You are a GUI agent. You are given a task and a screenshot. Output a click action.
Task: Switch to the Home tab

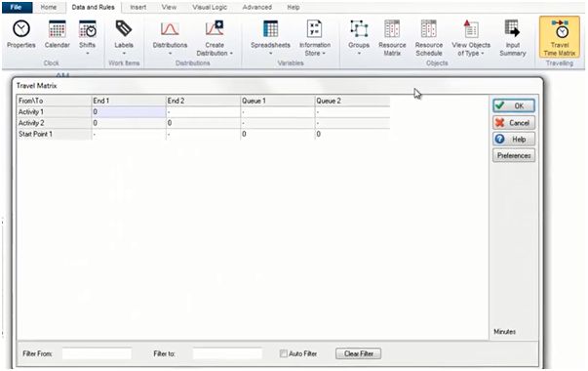click(x=49, y=7)
